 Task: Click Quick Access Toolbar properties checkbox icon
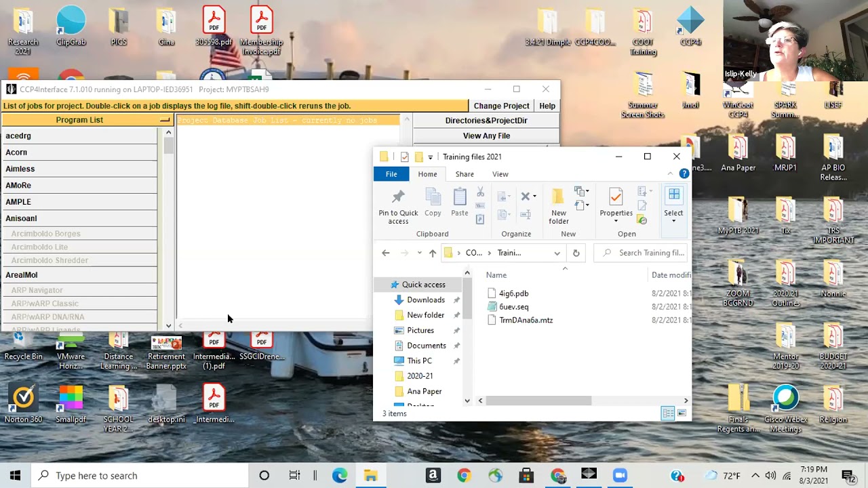click(405, 157)
